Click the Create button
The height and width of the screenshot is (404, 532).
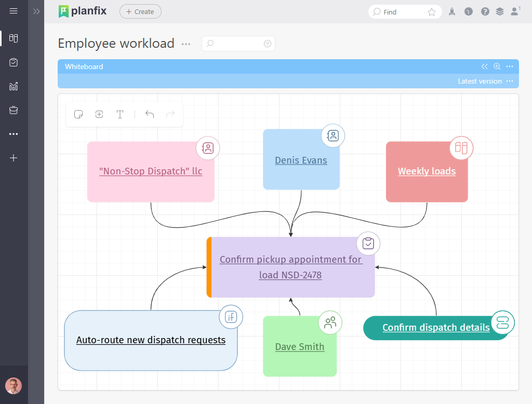(140, 11)
